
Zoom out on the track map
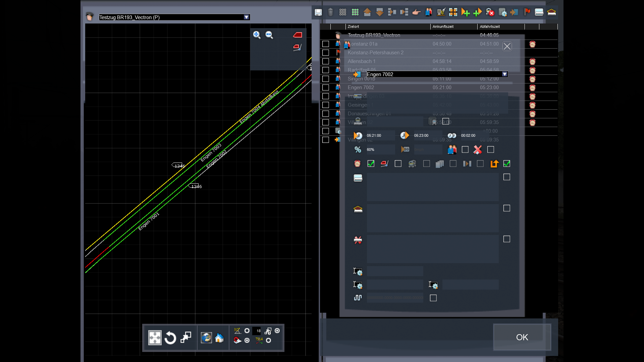point(269,35)
